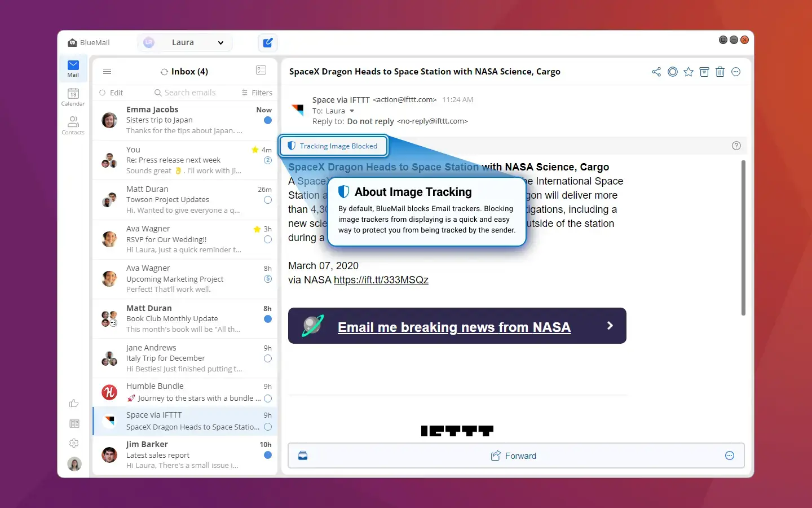Click the Tracking Image Blocked badge
The image size is (812, 508).
coord(333,146)
